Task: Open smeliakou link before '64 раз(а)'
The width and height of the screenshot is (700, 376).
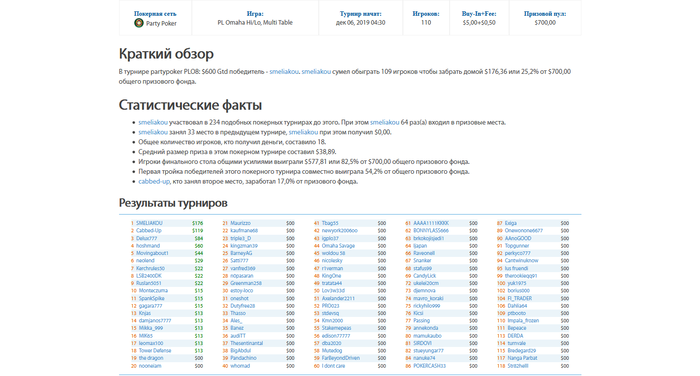Action: [x=384, y=122]
